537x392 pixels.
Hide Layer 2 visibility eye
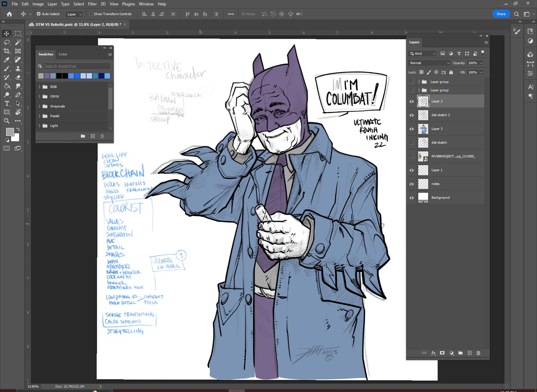pos(411,101)
